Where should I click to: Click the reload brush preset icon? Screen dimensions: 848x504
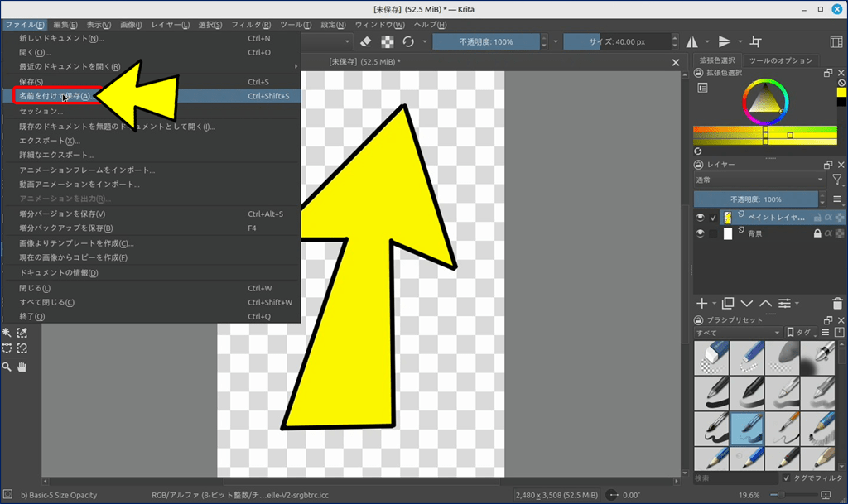408,41
